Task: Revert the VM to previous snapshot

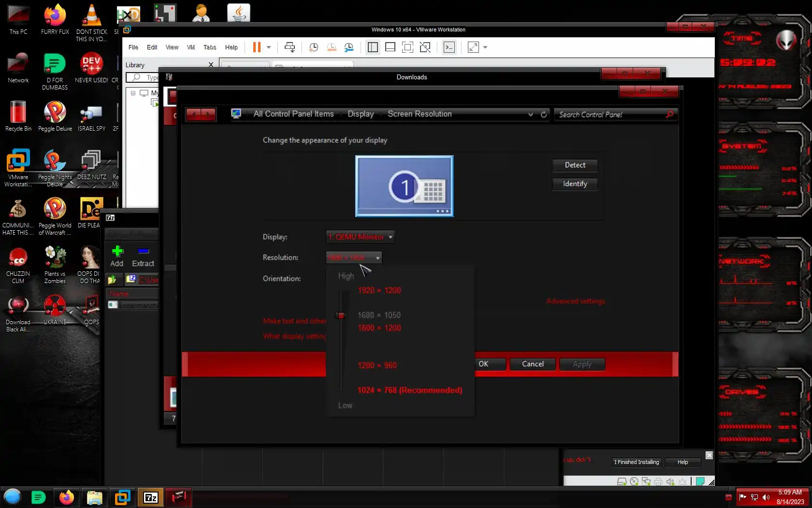Action: coord(331,47)
